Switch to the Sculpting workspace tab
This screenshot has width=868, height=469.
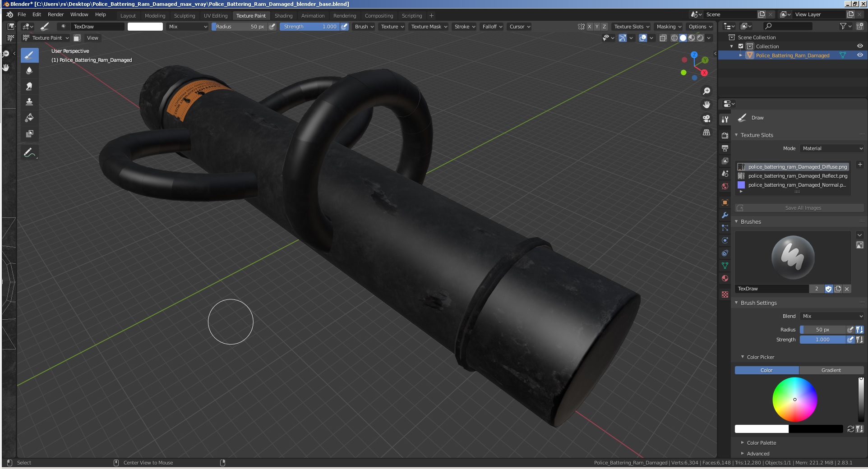185,16
